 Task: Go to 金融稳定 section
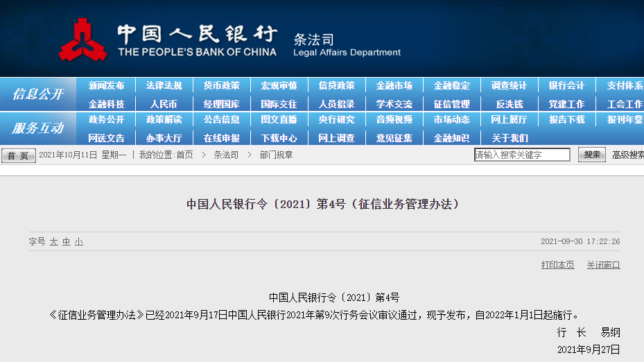(451, 85)
